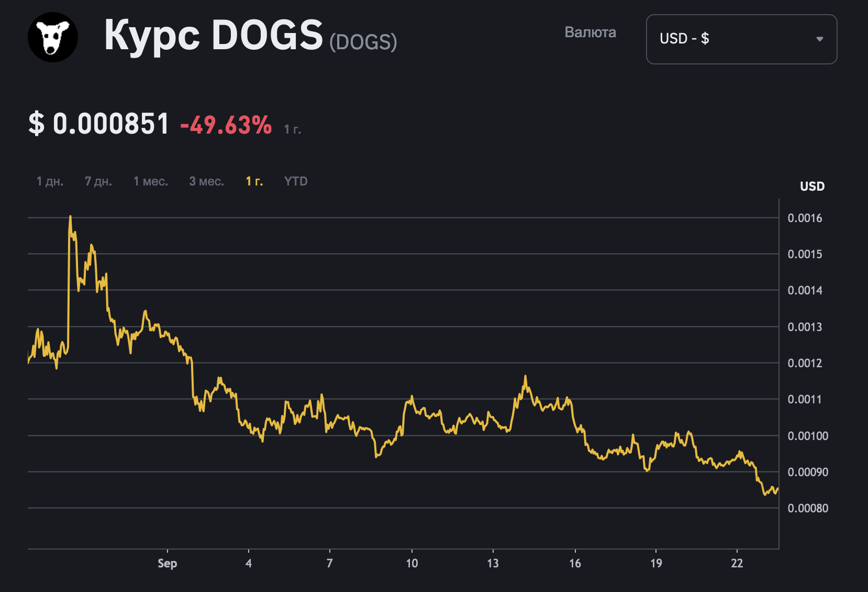
Task: Click the Sep date axis label
Action: (168, 564)
